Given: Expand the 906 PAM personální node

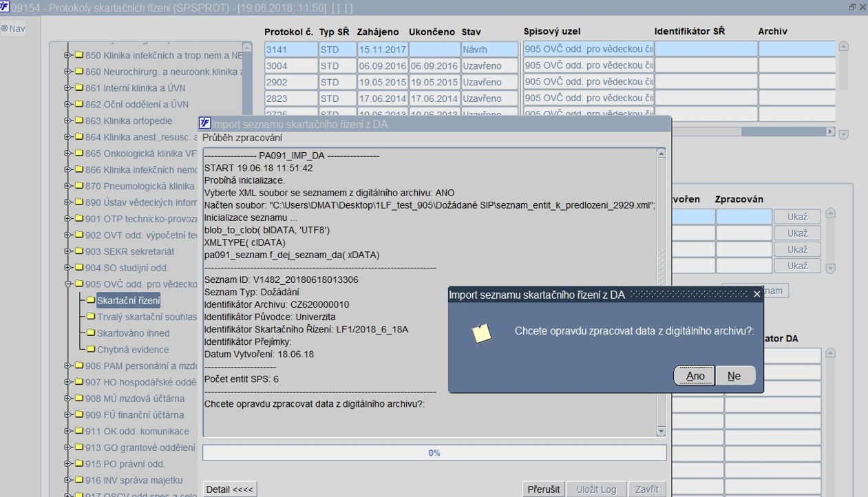Looking at the screenshot, I should (68, 366).
